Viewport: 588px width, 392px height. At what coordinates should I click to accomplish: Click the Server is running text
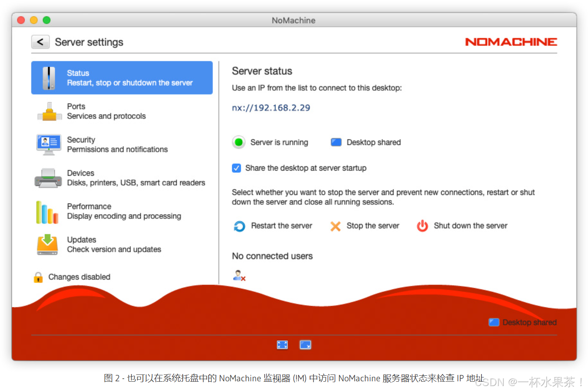click(279, 142)
